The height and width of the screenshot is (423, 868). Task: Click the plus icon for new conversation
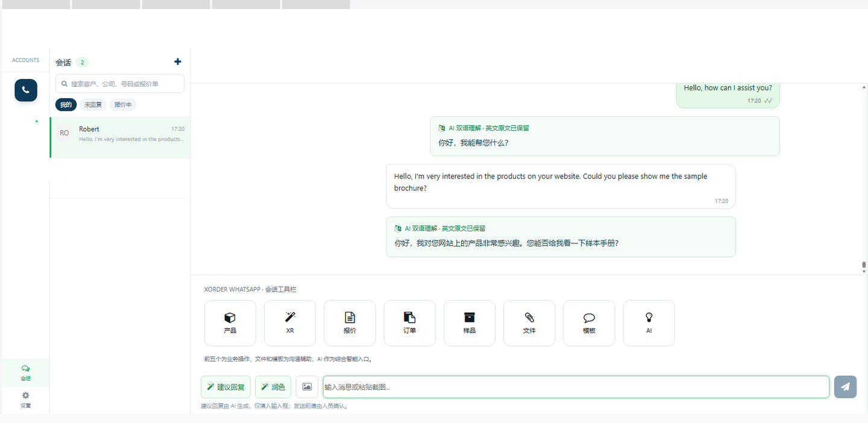pos(177,61)
